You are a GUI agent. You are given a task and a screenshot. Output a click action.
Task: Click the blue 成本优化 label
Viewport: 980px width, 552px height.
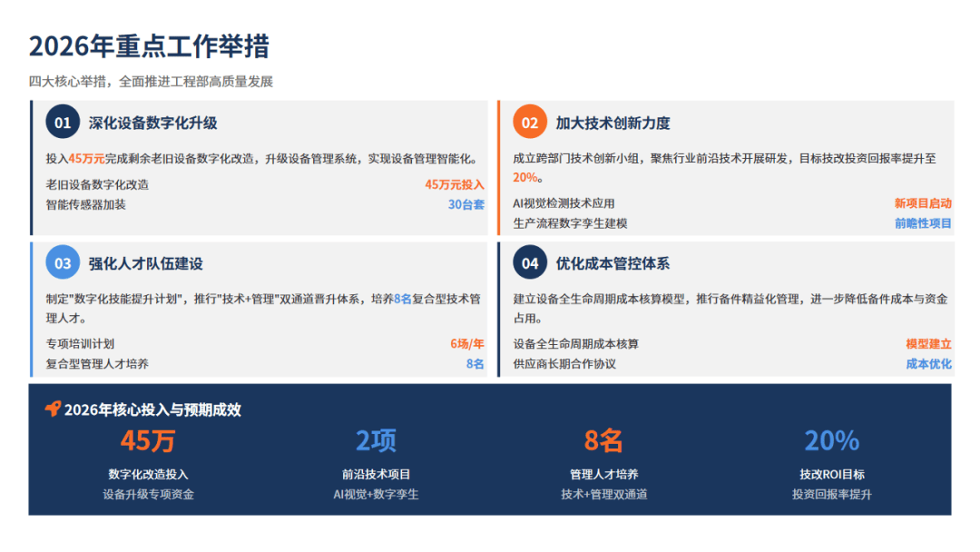[928, 363]
